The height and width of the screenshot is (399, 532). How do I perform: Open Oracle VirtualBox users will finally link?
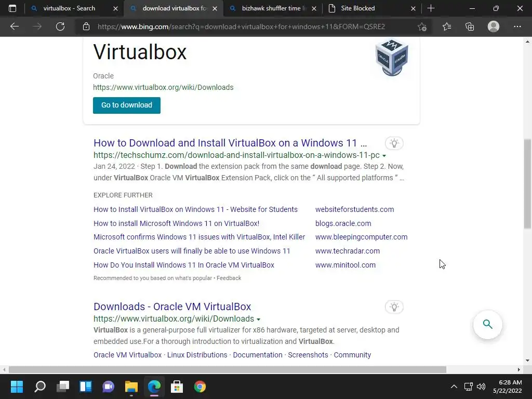coord(192,251)
